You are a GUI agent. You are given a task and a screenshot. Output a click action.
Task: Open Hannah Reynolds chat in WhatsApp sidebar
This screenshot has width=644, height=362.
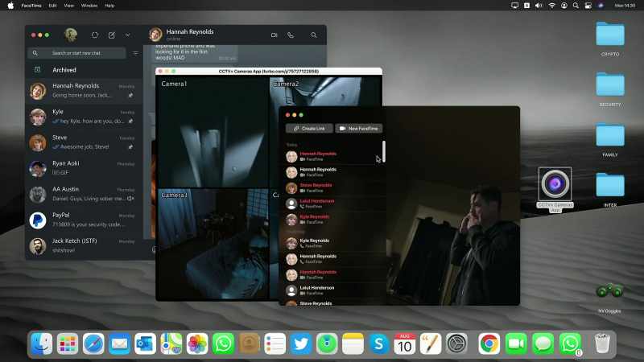84,91
